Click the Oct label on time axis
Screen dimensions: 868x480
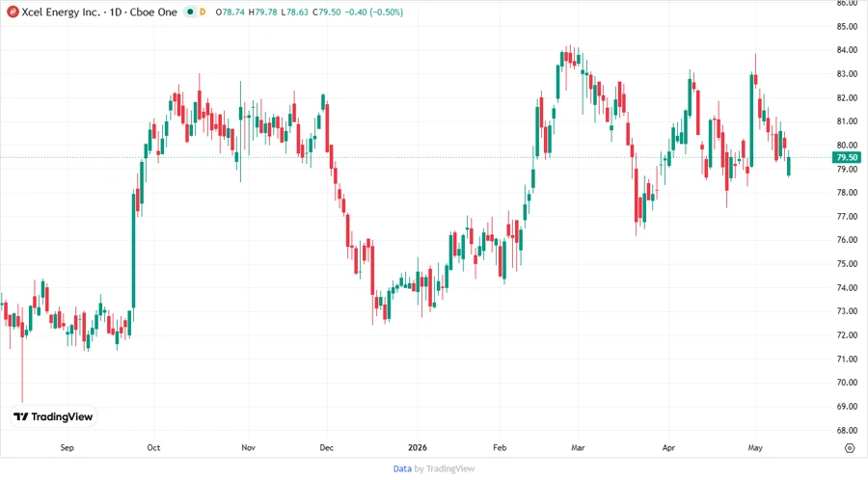[x=153, y=447]
